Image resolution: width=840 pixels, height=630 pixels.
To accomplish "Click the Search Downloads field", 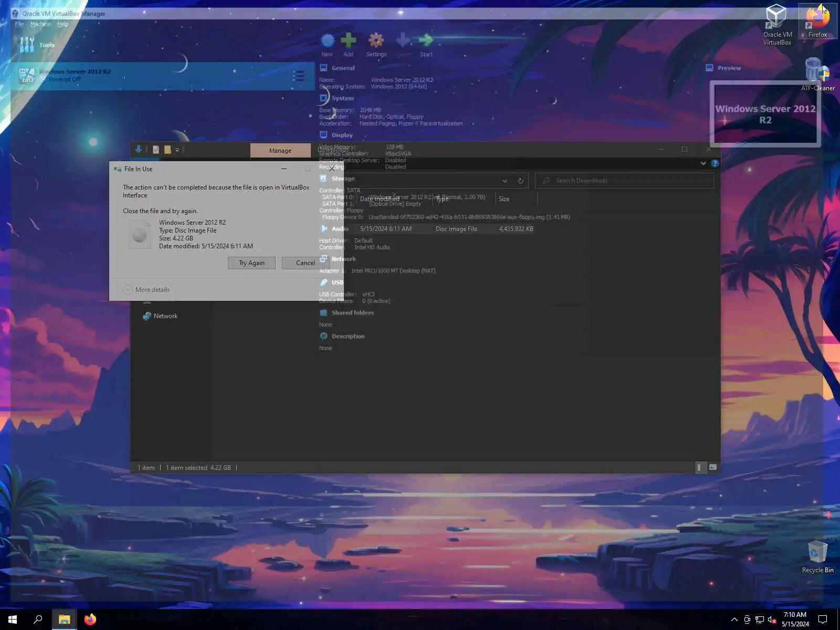I will pyautogui.click(x=625, y=181).
